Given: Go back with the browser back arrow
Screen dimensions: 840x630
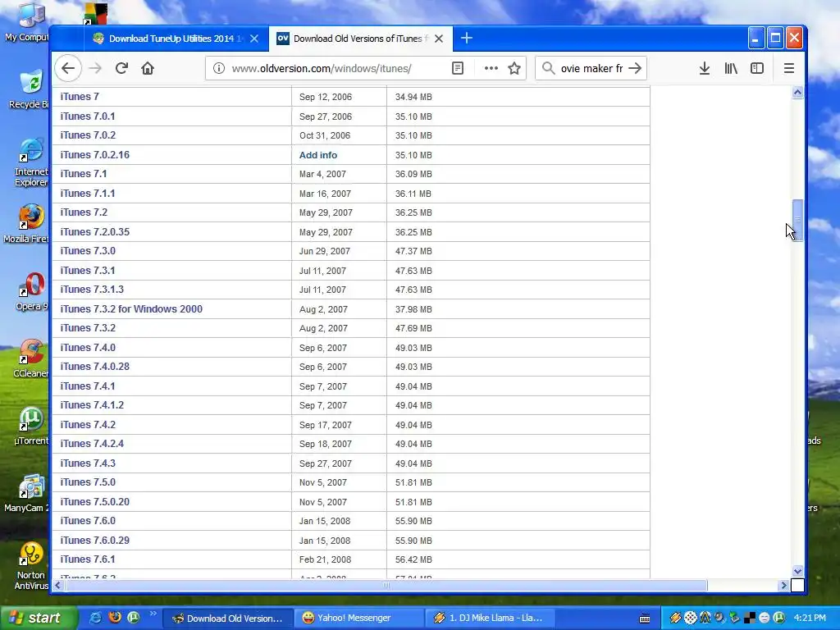Looking at the screenshot, I should (68, 69).
